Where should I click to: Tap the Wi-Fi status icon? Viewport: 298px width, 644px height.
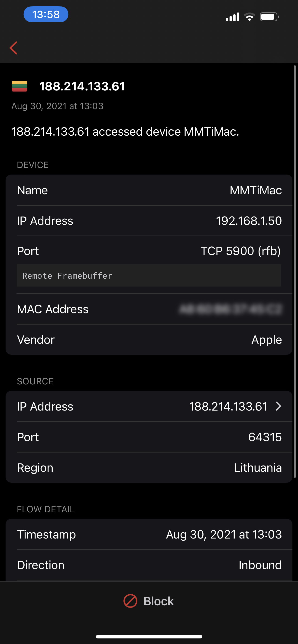249,17
